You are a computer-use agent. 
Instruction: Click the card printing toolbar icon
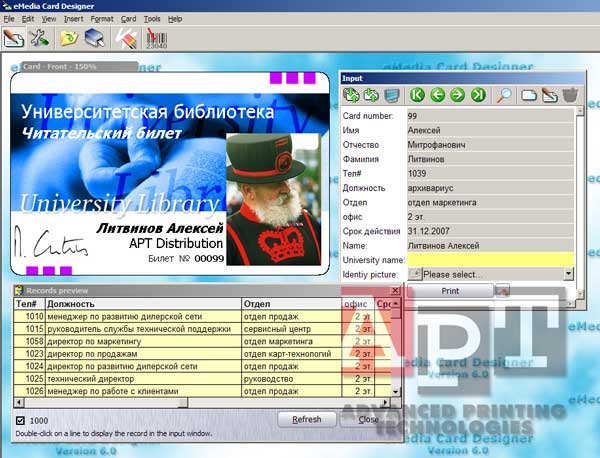pos(126,38)
